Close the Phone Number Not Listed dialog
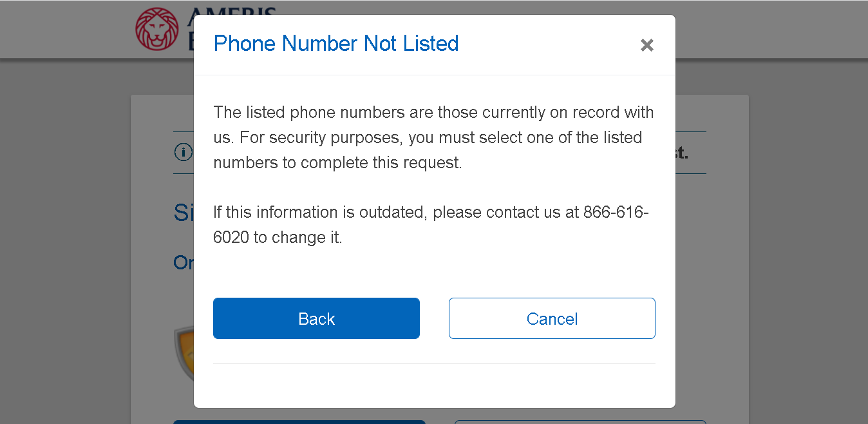This screenshot has width=868, height=424. [647, 45]
